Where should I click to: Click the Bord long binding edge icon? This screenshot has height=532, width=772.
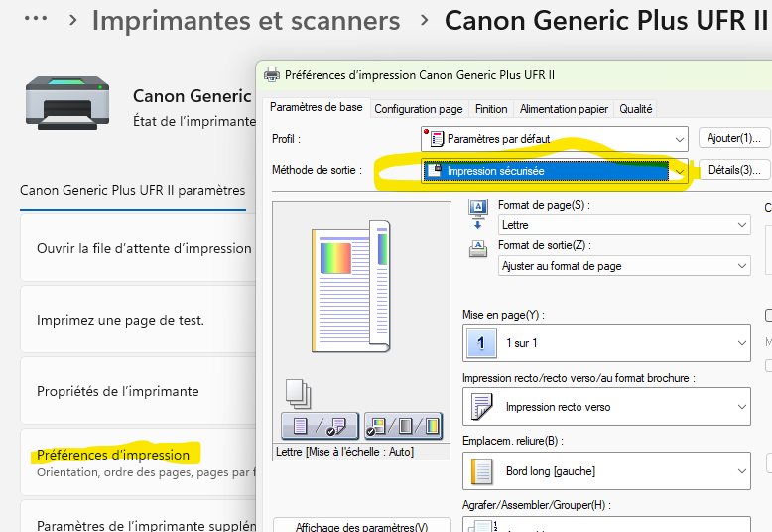click(482, 471)
